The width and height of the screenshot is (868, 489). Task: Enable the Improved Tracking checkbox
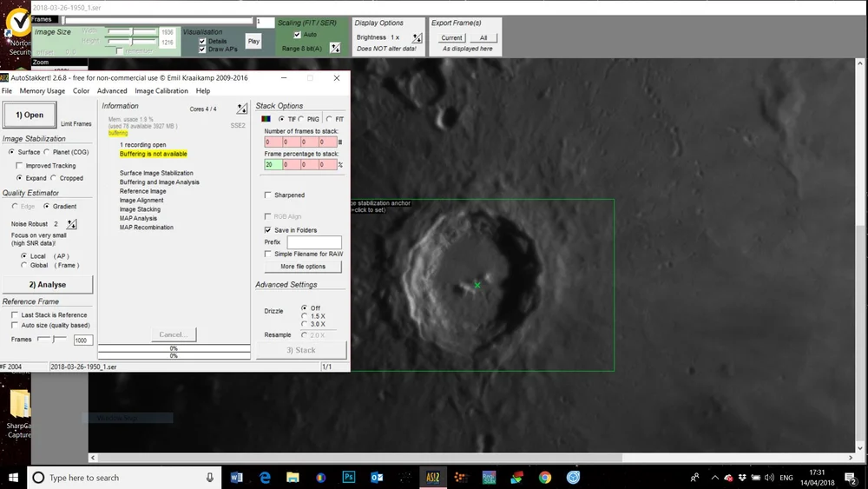[x=19, y=166]
